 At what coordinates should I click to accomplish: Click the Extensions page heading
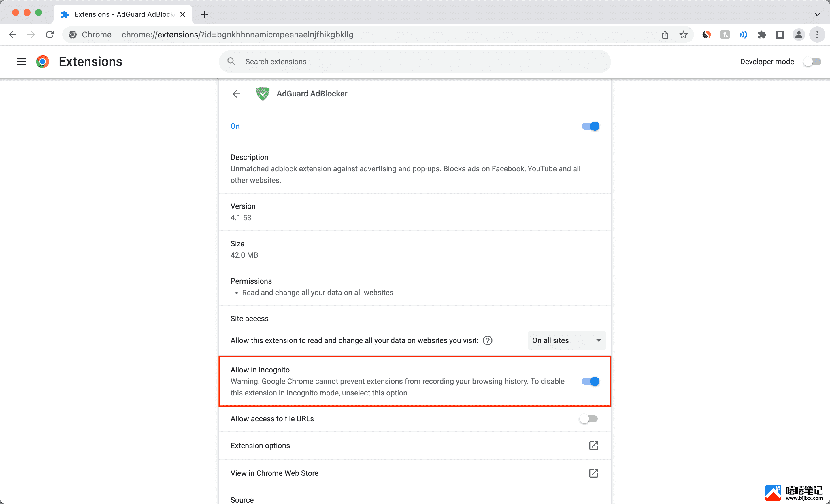point(90,62)
